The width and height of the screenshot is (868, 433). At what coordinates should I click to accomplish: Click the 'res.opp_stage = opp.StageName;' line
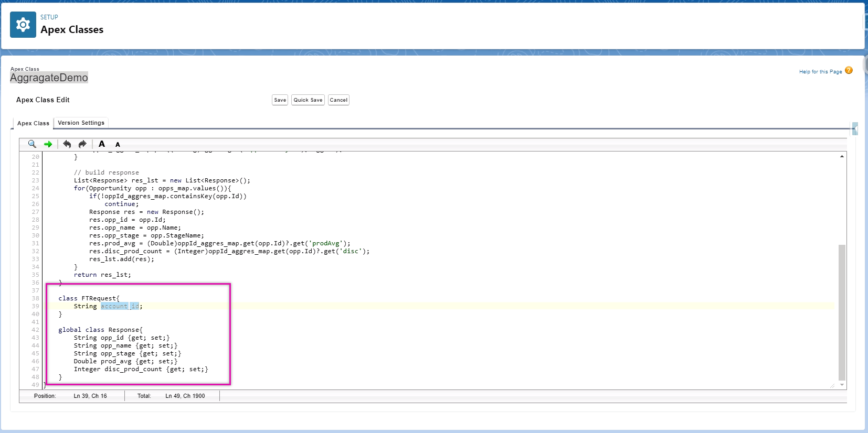[146, 235]
